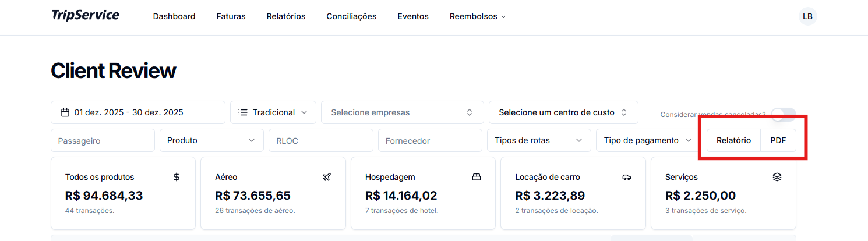This screenshot has height=241, width=868.
Task: Open the Selecione empresas combo box
Action: tap(402, 112)
